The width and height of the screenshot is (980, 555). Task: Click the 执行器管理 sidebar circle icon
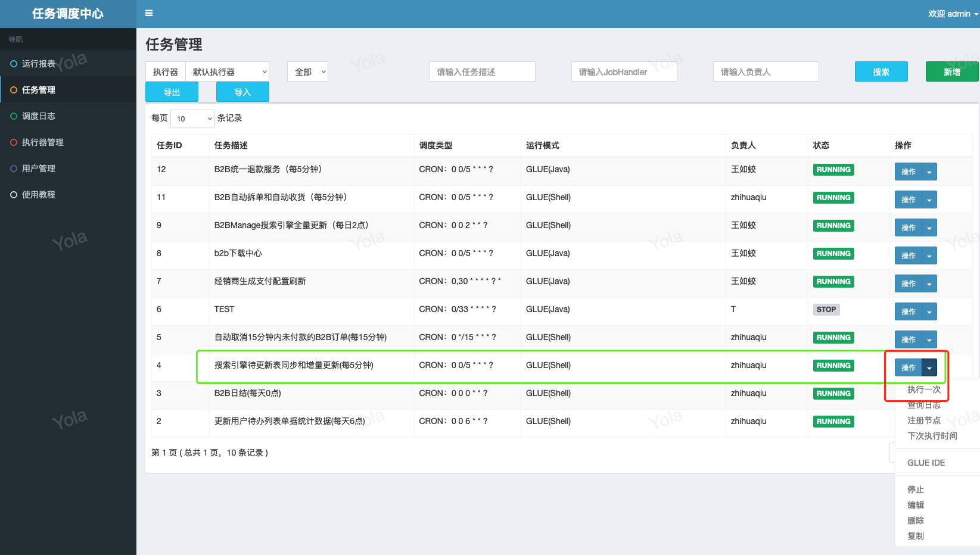(14, 142)
